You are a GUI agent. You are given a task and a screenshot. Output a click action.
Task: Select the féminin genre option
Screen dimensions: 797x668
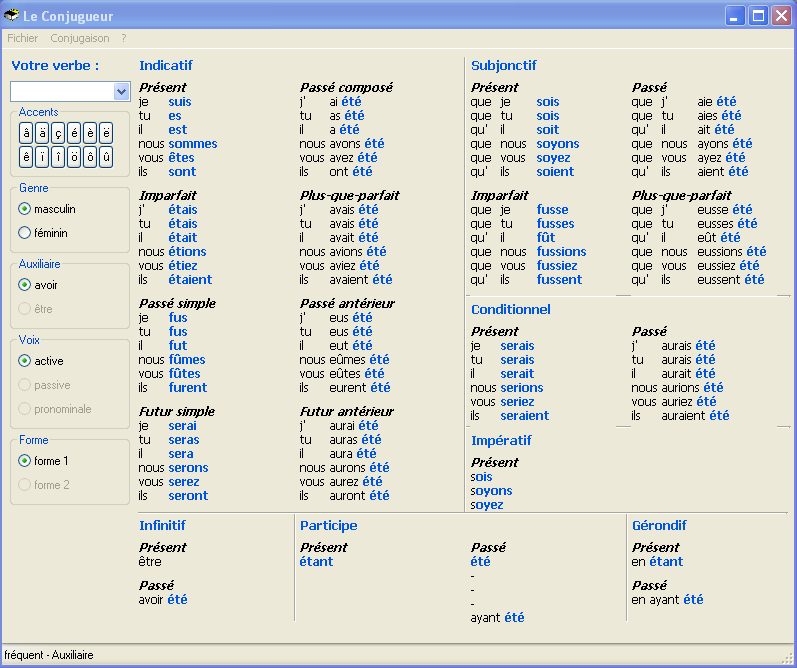(x=25, y=233)
